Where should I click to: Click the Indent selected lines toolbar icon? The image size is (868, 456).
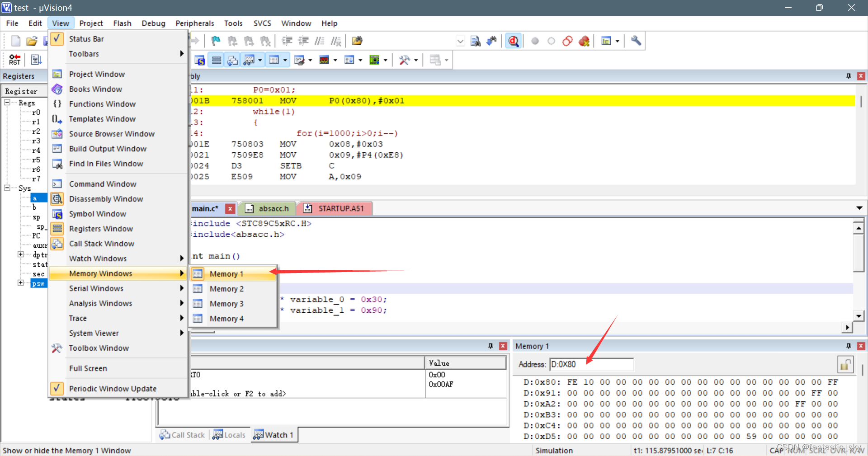point(287,41)
